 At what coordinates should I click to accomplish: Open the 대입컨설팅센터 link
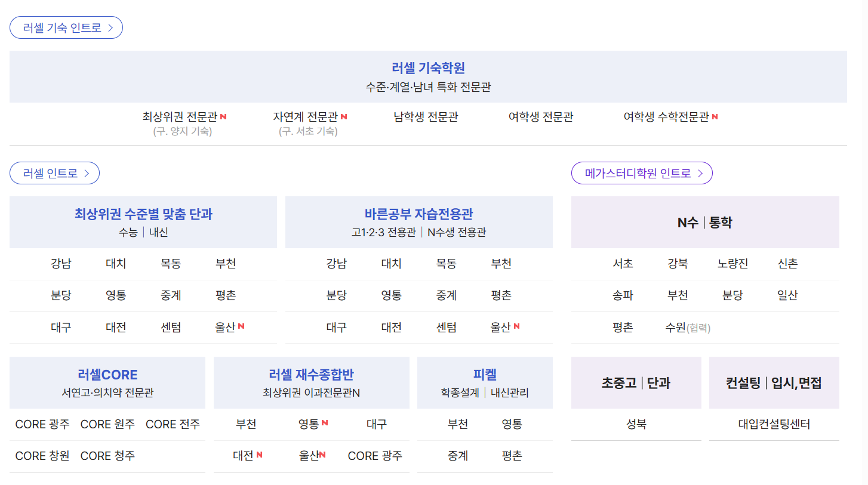(x=774, y=424)
